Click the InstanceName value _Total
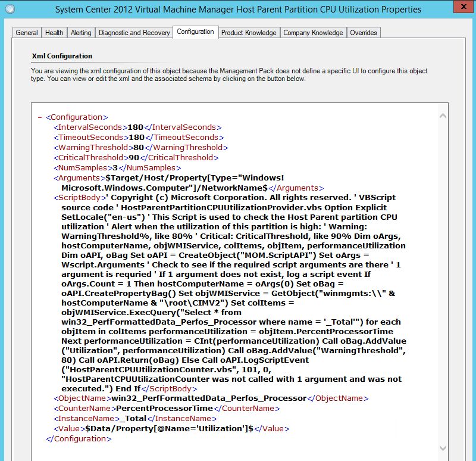Screen dimensions: 476x461 pyautogui.click(x=133, y=419)
